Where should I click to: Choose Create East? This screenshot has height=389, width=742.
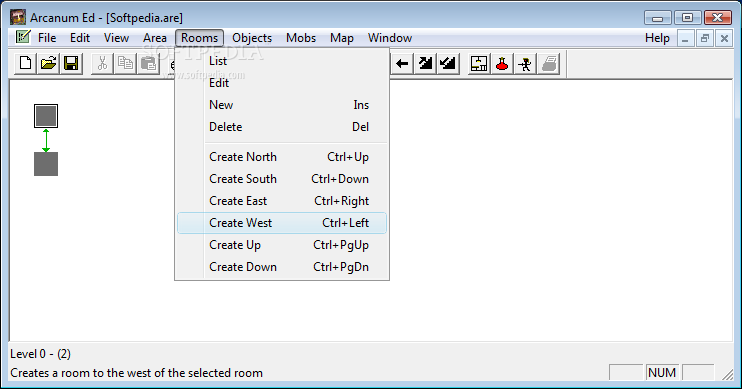[282, 201]
